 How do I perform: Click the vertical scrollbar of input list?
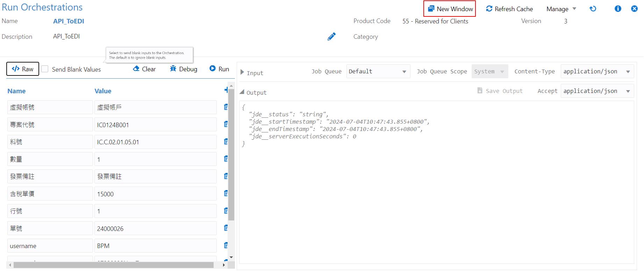(x=231, y=154)
